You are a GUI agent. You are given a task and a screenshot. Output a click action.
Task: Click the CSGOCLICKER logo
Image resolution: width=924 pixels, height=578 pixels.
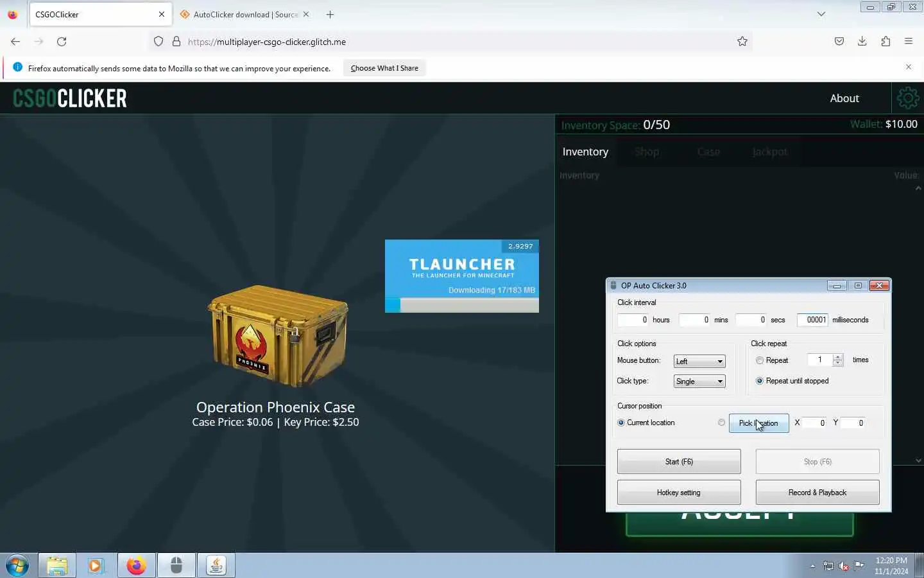[70, 98]
